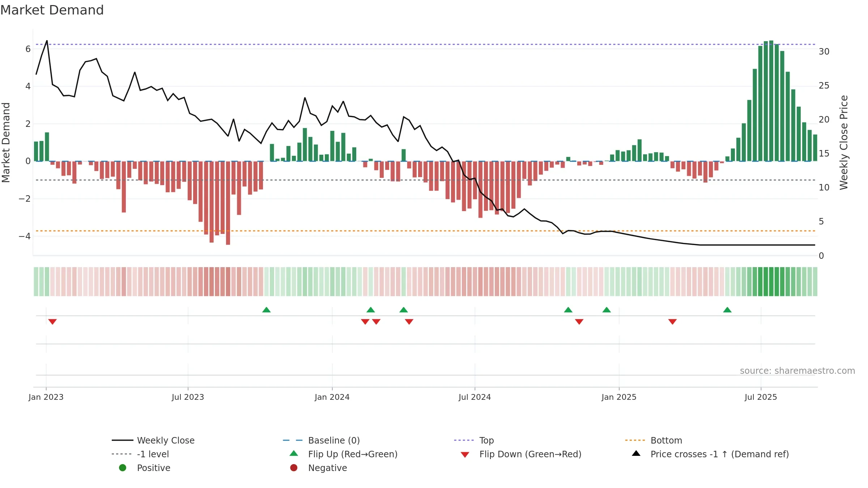The image size is (868, 488).
Task: Select the Flip Down marker in March 2025
Action: [673, 322]
